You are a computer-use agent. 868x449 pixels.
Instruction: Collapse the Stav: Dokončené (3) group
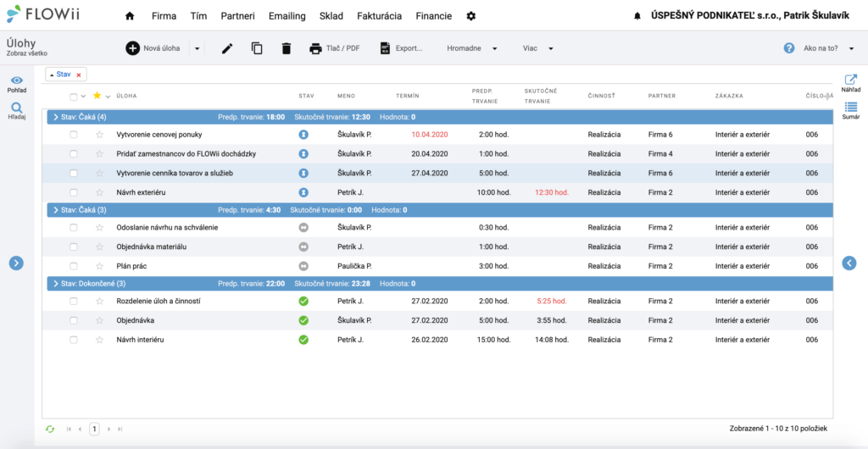[56, 284]
